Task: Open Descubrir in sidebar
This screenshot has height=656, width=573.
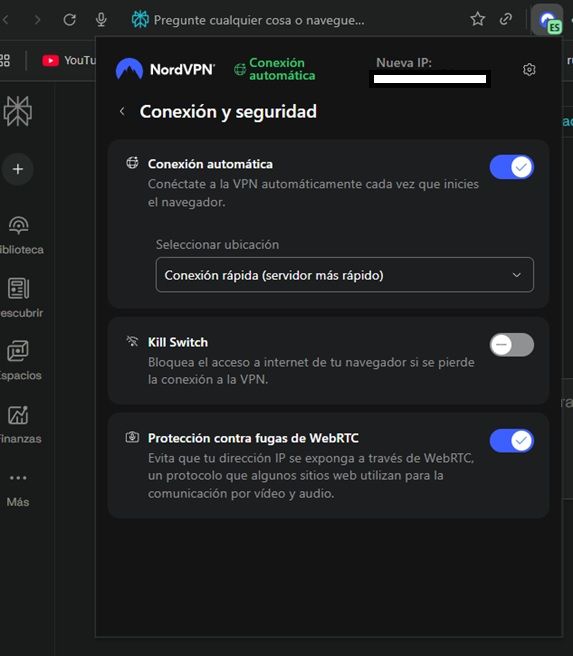Action: coord(19,297)
